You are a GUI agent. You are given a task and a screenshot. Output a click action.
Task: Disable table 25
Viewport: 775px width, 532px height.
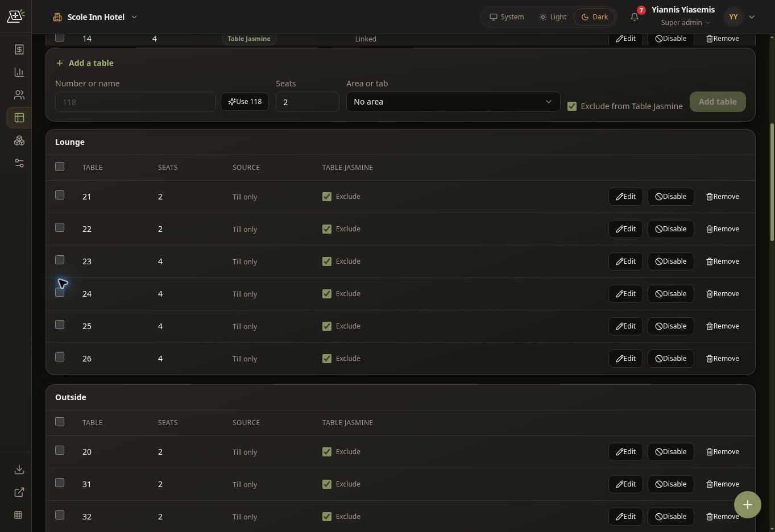[x=671, y=326]
